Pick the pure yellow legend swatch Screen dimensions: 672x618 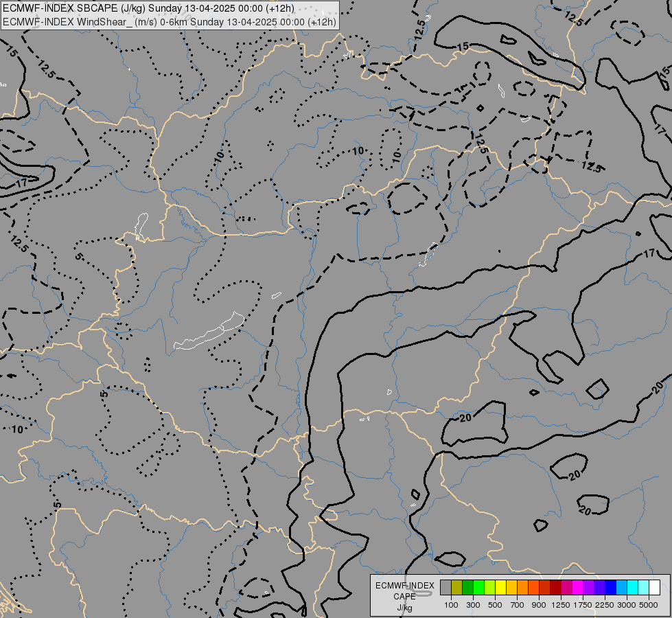pyautogui.click(x=500, y=587)
